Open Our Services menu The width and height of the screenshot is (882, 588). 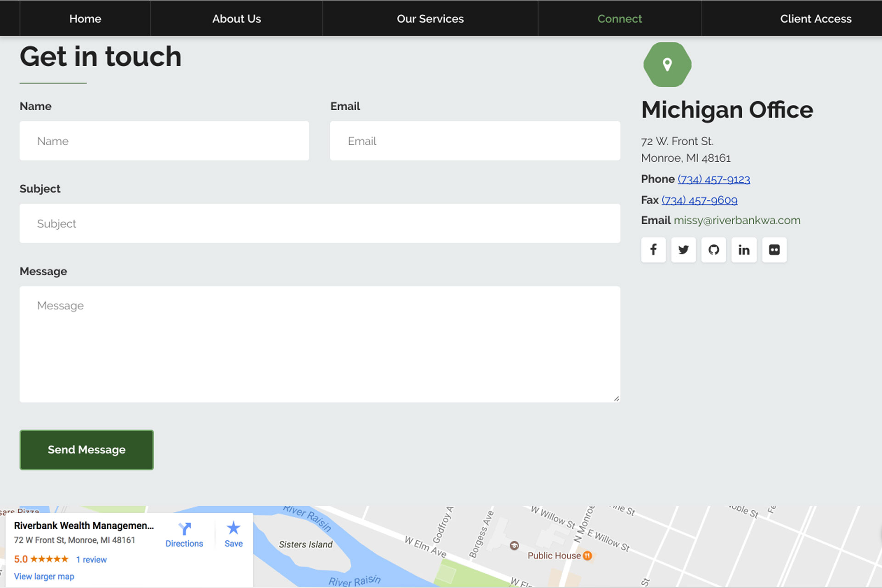pos(430,19)
